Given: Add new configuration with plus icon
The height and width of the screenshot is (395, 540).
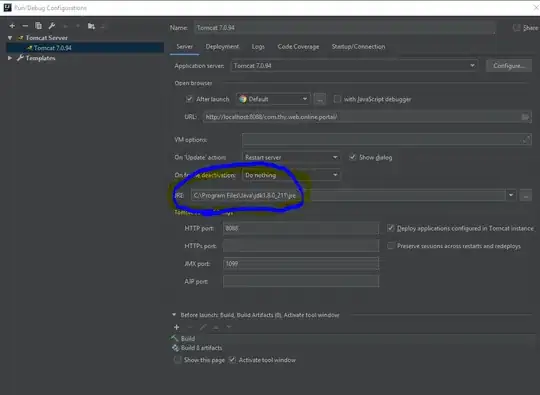Looking at the screenshot, I should pyautogui.click(x=12, y=26).
